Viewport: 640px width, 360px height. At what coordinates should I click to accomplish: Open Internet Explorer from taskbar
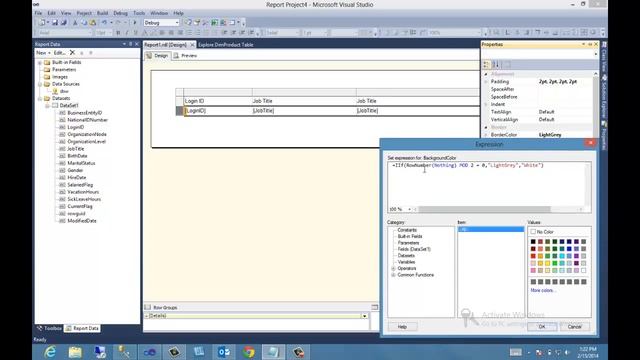point(50,352)
